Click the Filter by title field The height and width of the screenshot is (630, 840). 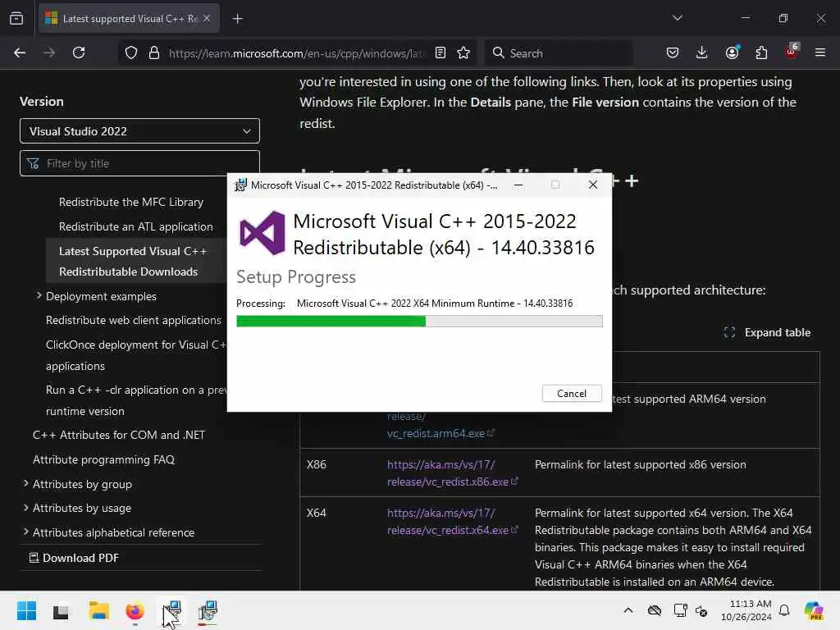tap(139, 163)
